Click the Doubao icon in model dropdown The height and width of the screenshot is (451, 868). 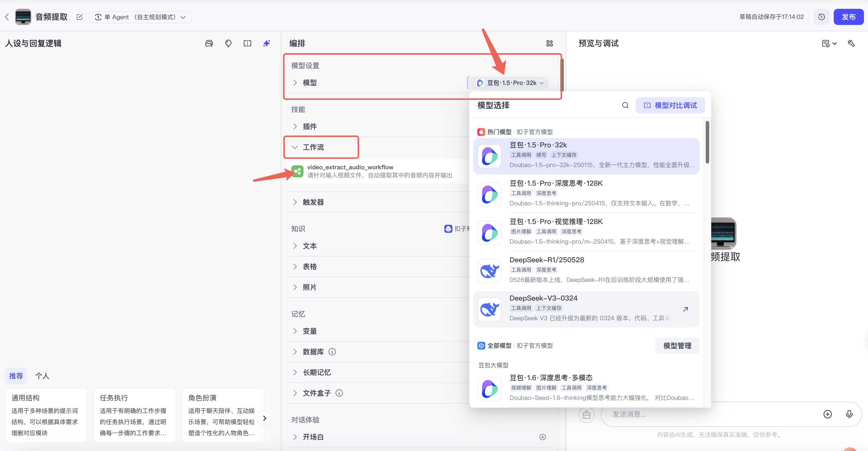click(480, 83)
